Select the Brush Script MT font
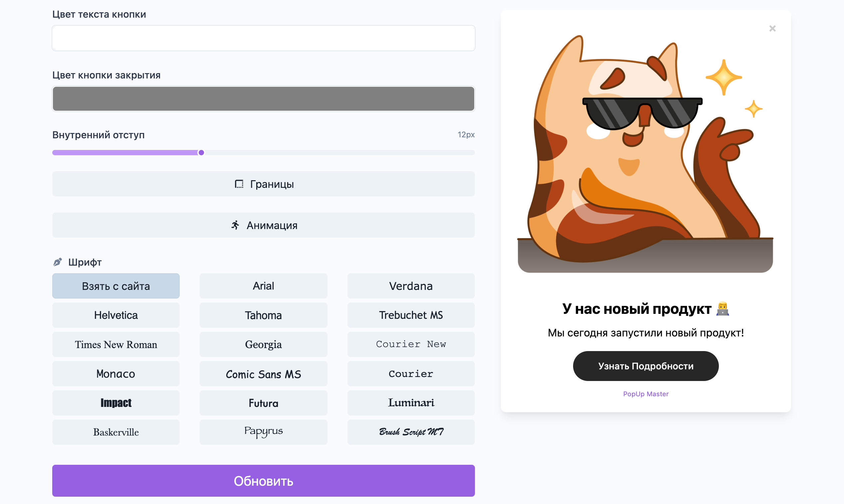The height and width of the screenshot is (504, 844). [x=411, y=432]
